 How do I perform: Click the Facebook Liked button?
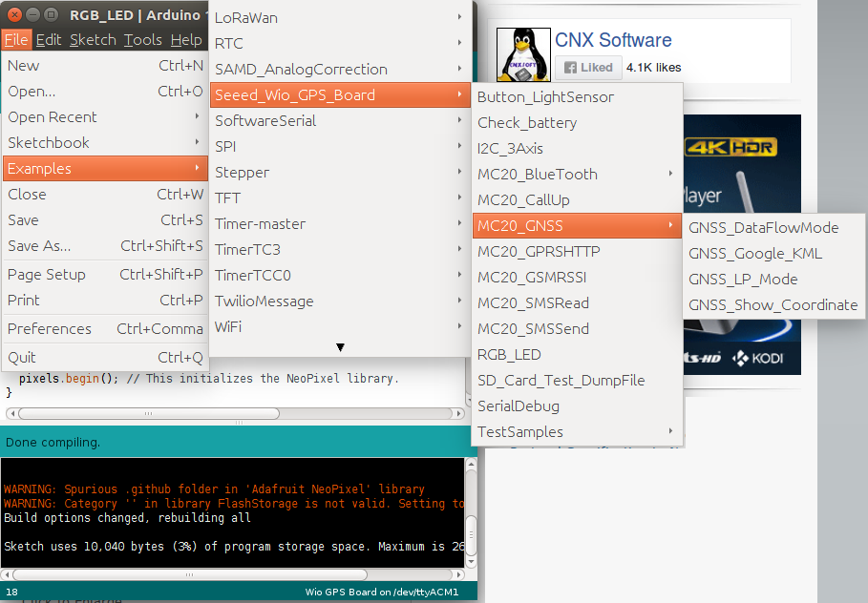[588, 68]
